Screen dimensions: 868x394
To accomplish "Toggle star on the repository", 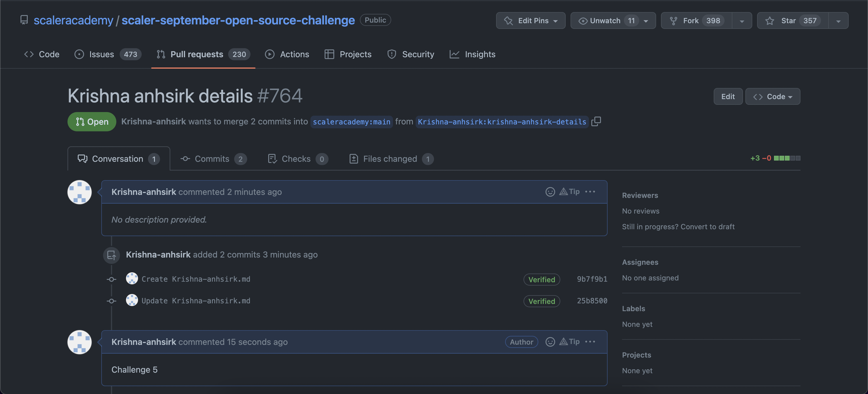I will tap(790, 20).
